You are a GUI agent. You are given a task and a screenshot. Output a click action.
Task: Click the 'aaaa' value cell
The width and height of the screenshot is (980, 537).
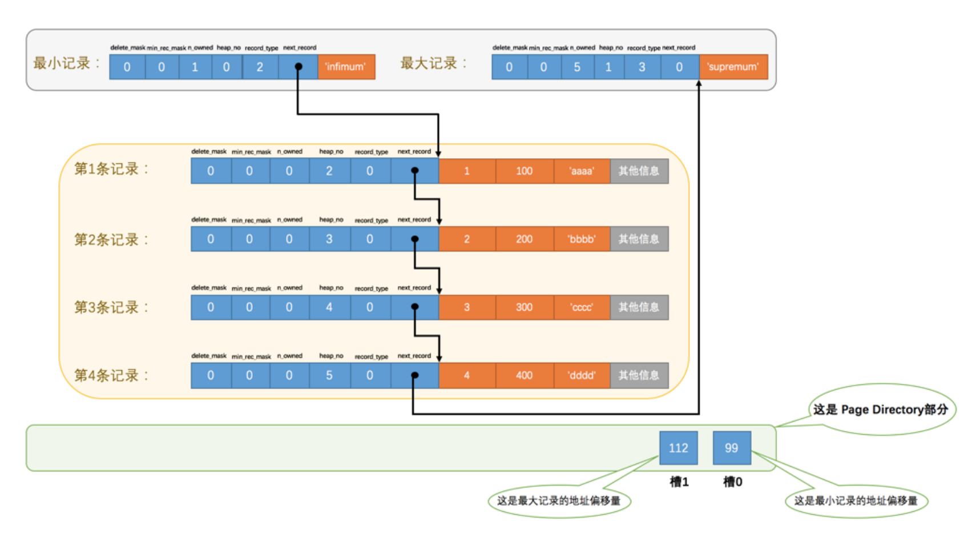click(582, 171)
